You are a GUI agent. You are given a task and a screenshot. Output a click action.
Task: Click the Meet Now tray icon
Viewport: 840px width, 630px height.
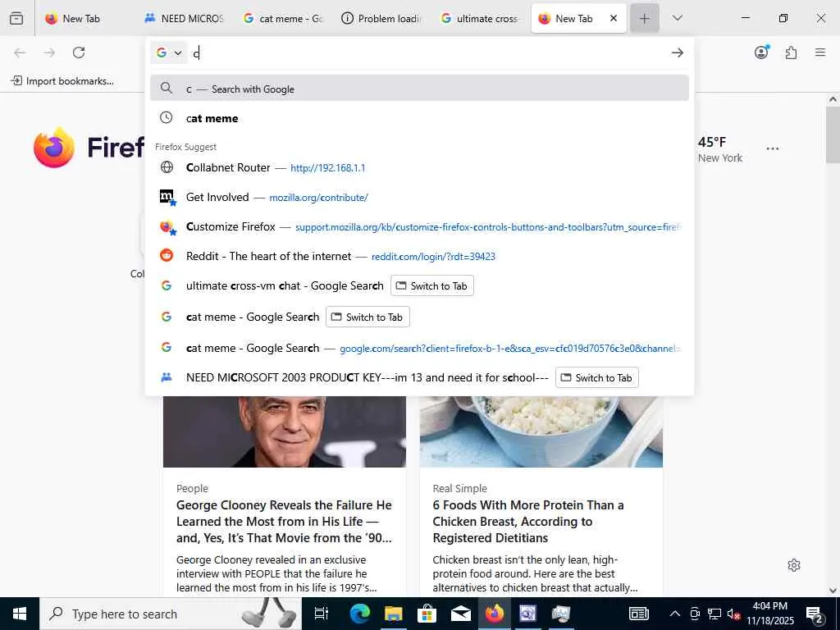pyautogui.click(x=695, y=614)
